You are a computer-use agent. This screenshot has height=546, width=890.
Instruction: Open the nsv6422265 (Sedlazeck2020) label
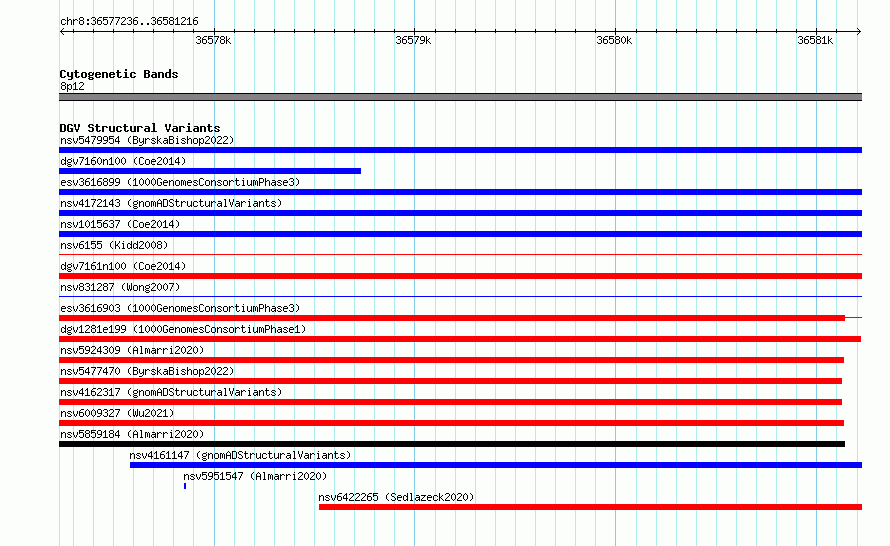(x=396, y=497)
